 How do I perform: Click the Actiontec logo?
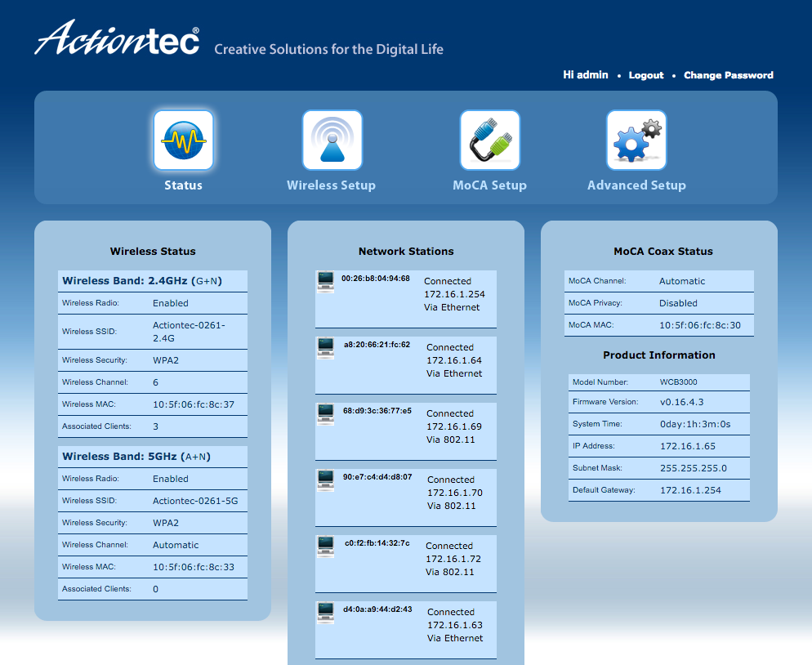tap(117, 39)
